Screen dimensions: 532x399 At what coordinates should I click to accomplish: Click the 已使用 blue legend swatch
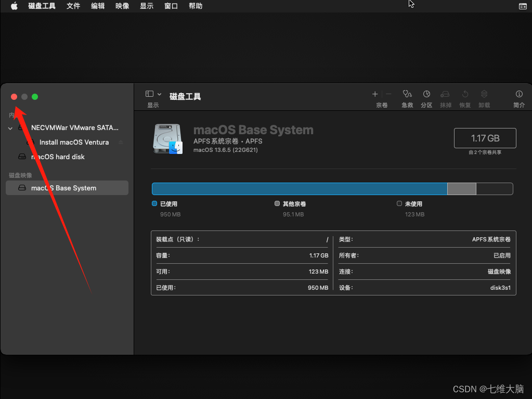coord(154,203)
